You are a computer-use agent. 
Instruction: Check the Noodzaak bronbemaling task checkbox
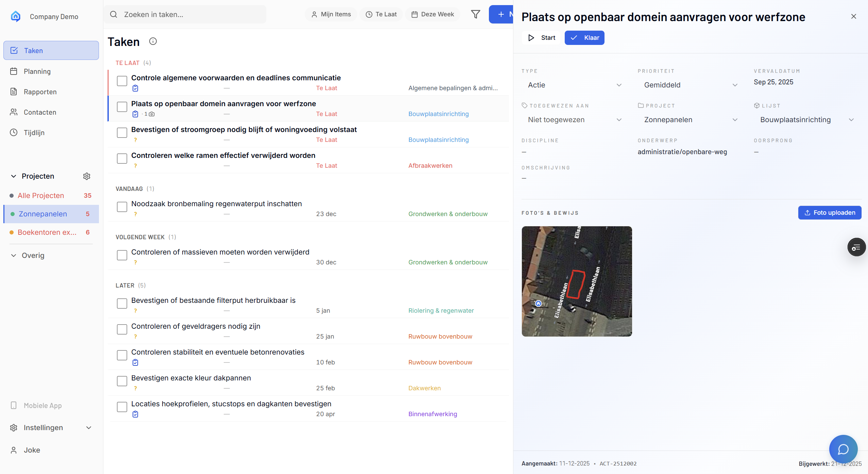tap(122, 207)
